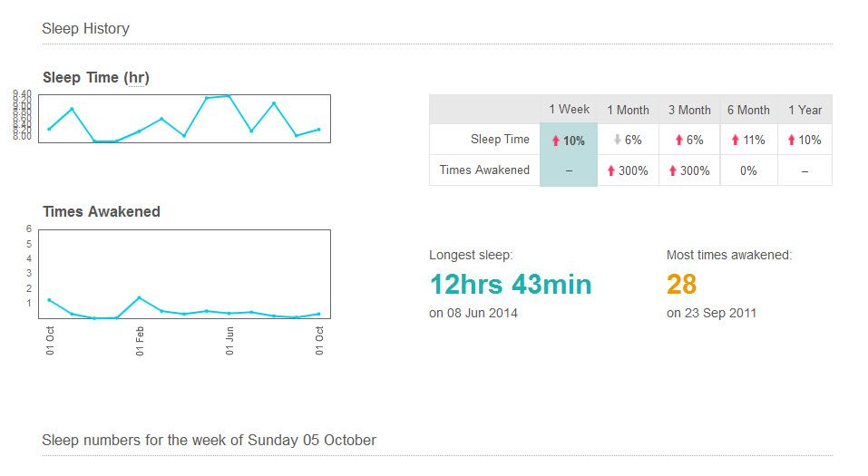Click the red arrow beside 3 Month 300%
The image size is (868, 476).
coord(673,170)
